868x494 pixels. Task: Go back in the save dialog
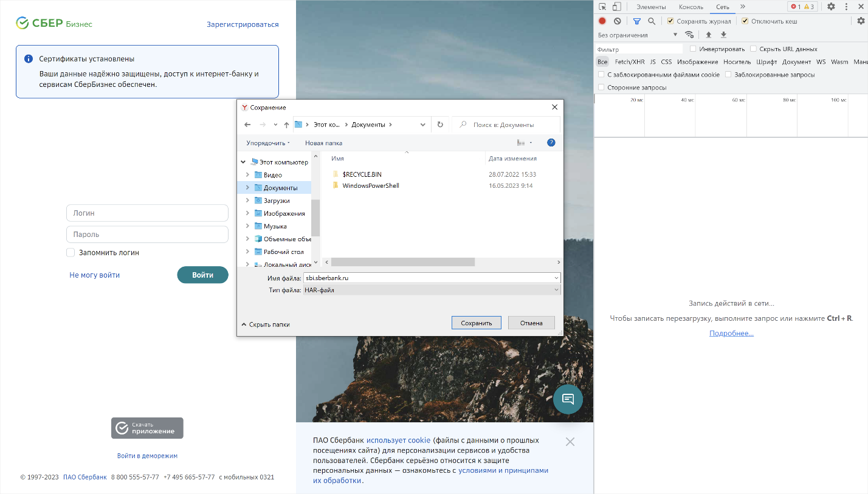[x=247, y=125]
